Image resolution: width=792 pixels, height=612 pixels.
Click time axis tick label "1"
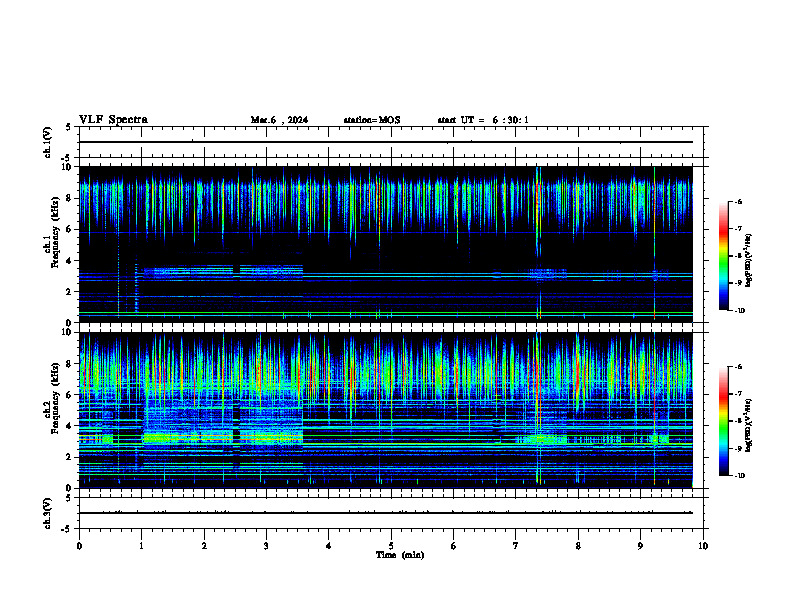(141, 546)
